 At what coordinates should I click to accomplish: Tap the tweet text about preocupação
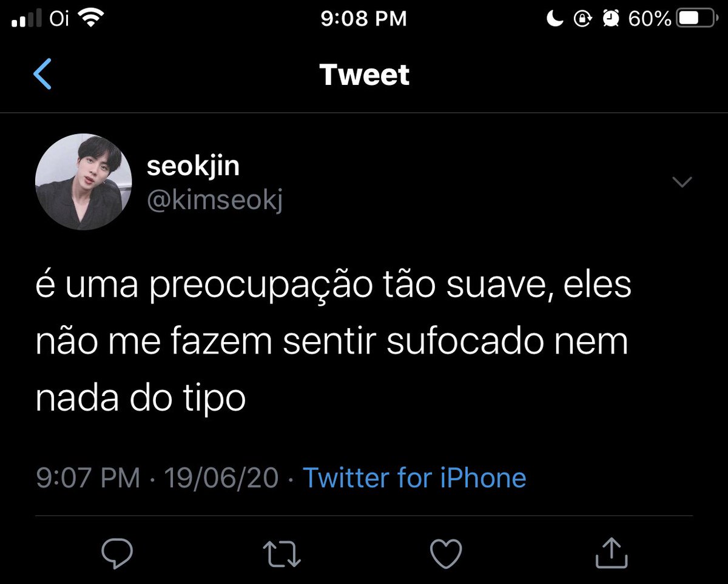coord(334,343)
